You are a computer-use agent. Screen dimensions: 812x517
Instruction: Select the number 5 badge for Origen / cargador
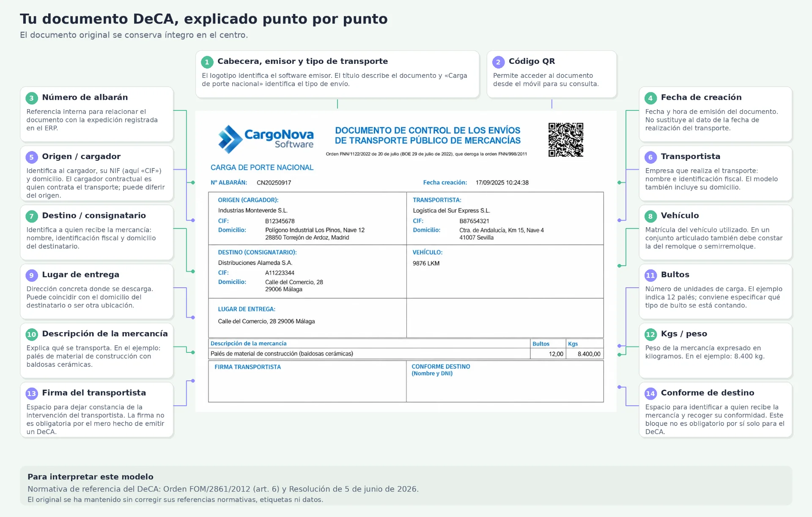pos(32,157)
